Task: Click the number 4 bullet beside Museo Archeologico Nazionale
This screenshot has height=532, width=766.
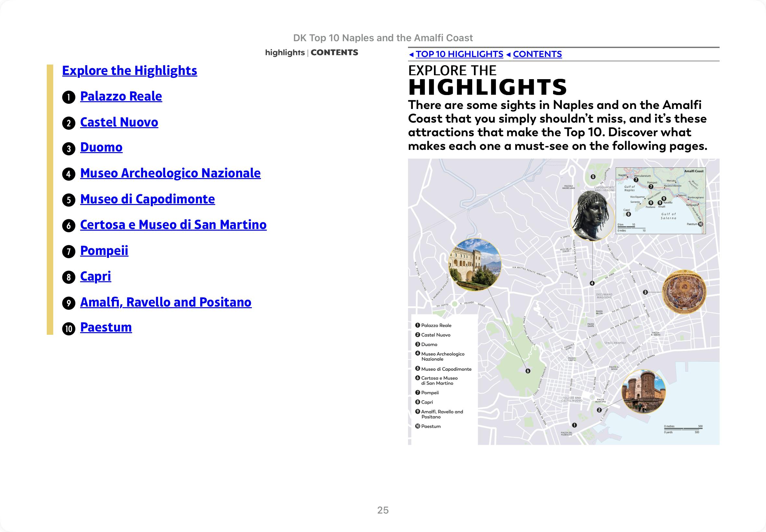Action: click(69, 174)
